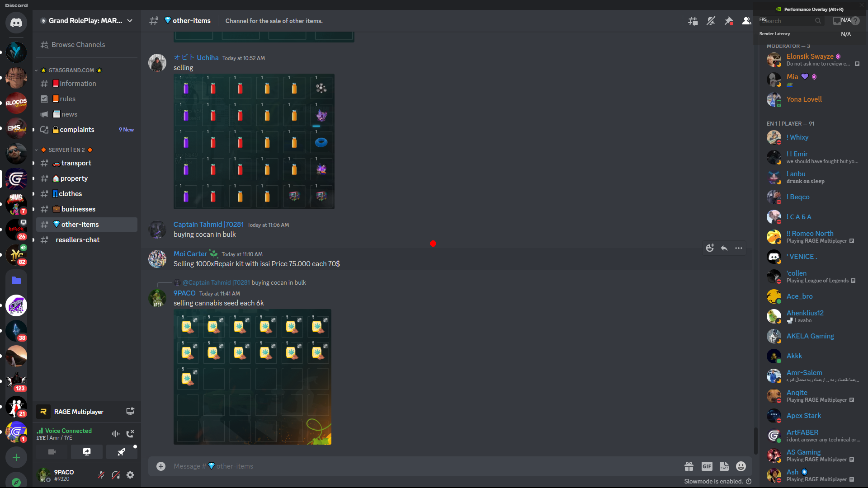Switch to resellers-chat channel

[77, 240]
